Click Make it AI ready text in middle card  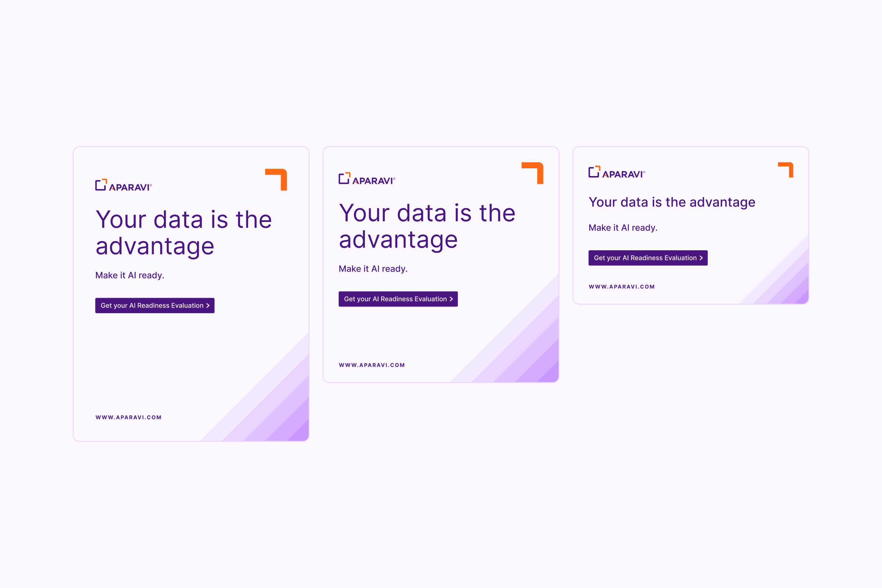(373, 269)
